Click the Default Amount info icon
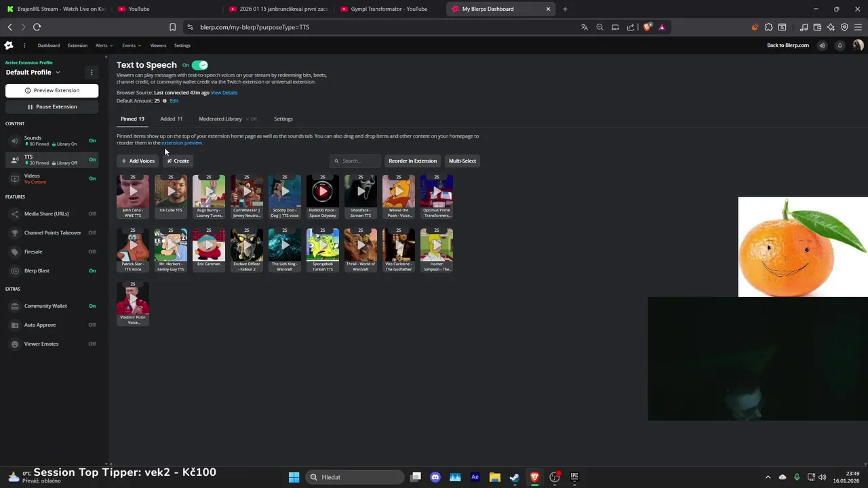This screenshot has height=488, width=868. [x=164, y=101]
